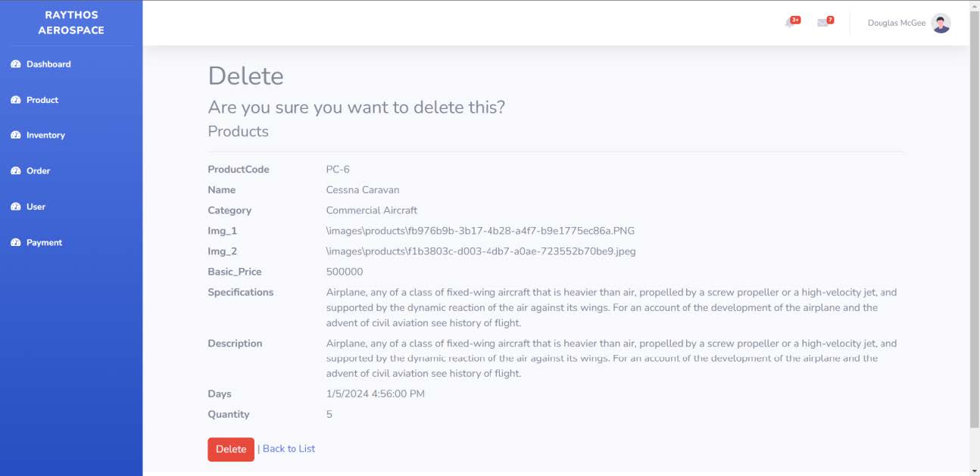
Task: Click the red messages count badge
Action: pos(830,20)
